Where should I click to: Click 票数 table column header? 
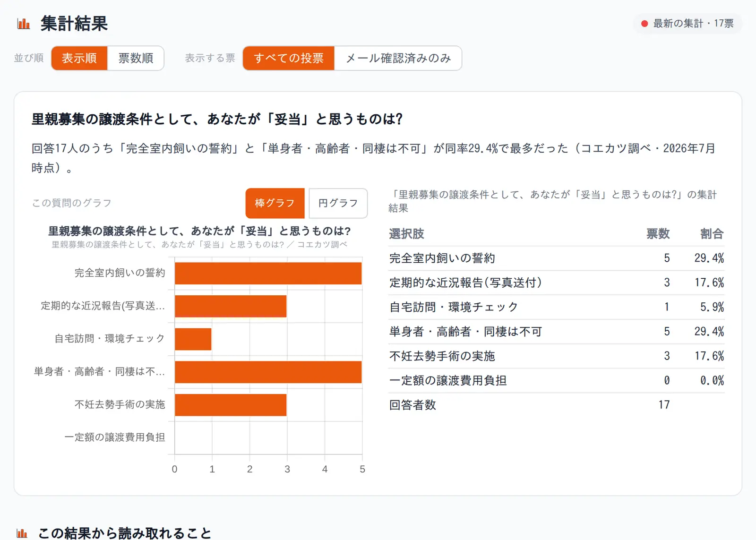pyautogui.click(x=658, y=234)
